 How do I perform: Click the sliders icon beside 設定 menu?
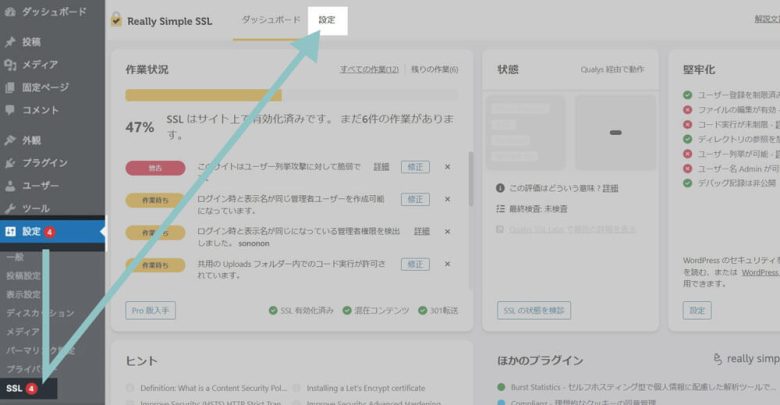pyautogui.click(x=10, y=231)
